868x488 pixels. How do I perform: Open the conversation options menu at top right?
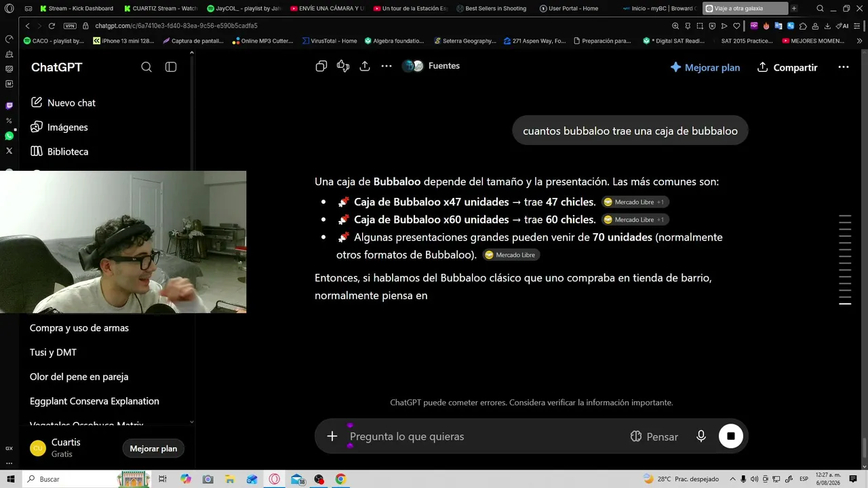point(844,67)
